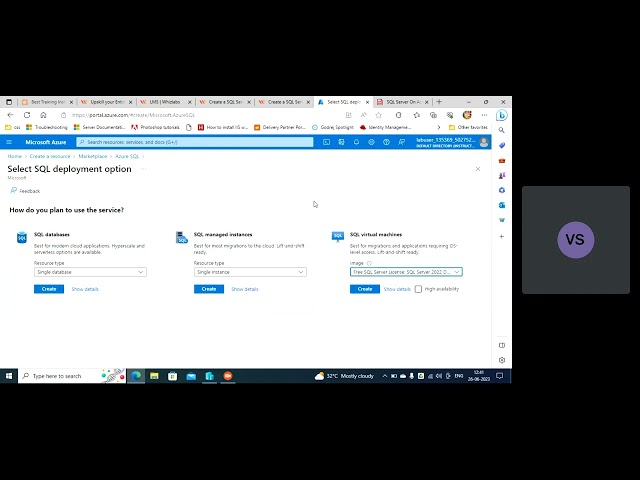The image size is (640, 480).
Task: Go to Marketplace breadcrumb
Action: 93,156
